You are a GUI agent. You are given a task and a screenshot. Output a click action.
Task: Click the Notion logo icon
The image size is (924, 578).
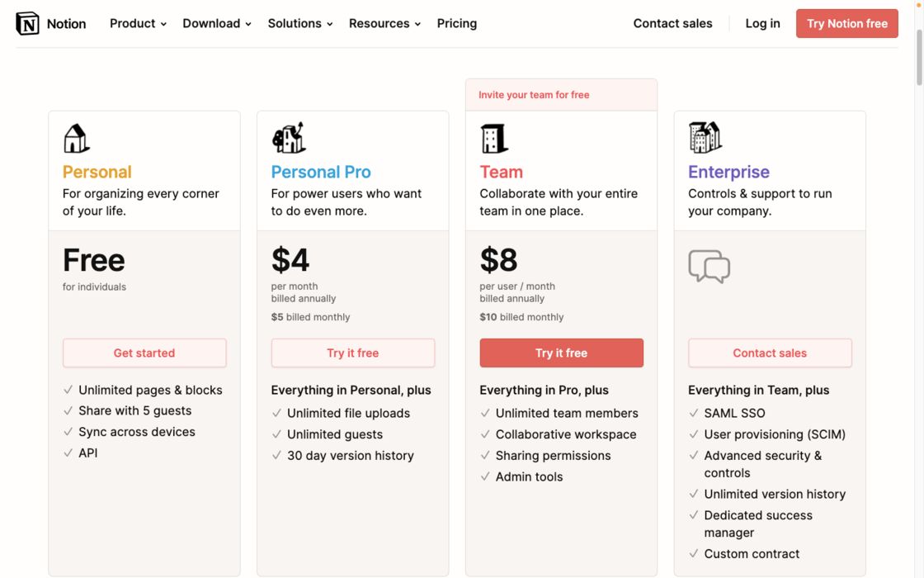27,24
